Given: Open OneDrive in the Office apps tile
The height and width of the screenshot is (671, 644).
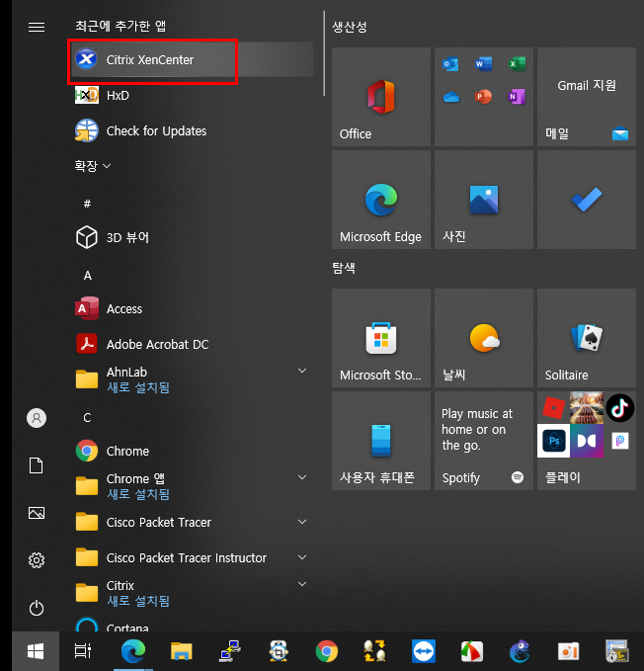Looking at the screenshot, I should [x=450, y=97].
